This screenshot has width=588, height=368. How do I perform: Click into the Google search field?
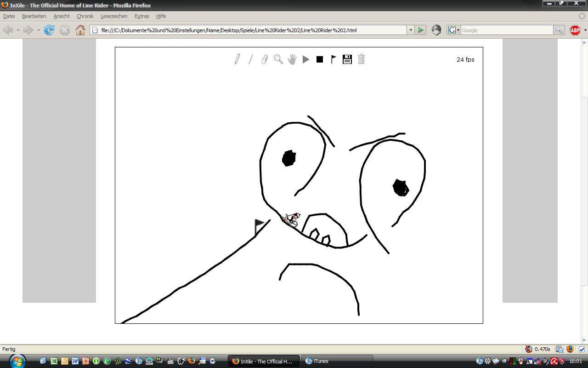coord(507,30)
